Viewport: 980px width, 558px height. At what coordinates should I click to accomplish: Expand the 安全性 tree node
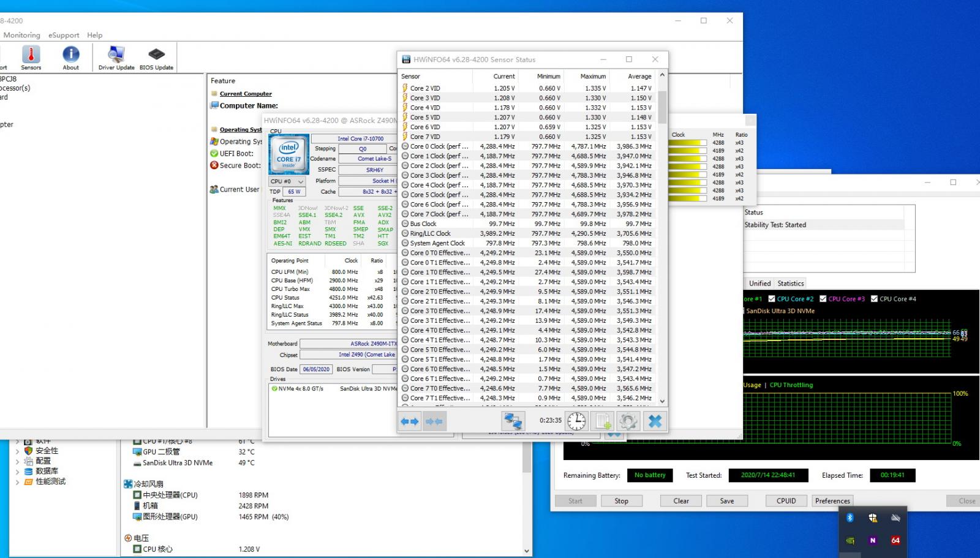17,451
